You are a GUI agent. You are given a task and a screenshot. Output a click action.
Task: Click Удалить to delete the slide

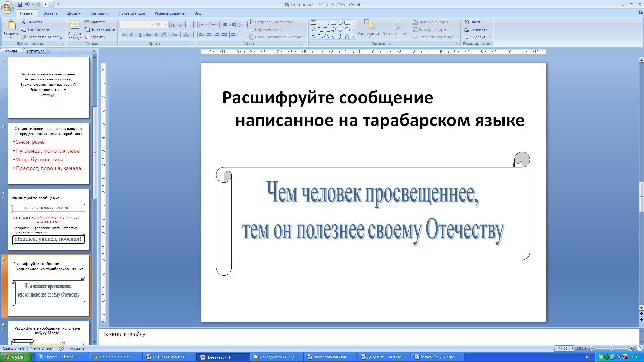coord(95,37)
